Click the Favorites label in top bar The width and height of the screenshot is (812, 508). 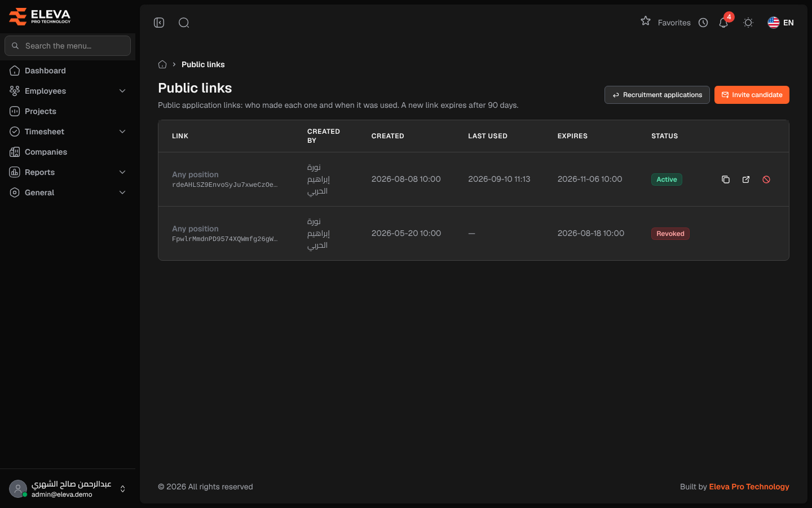tap(674, 23)
